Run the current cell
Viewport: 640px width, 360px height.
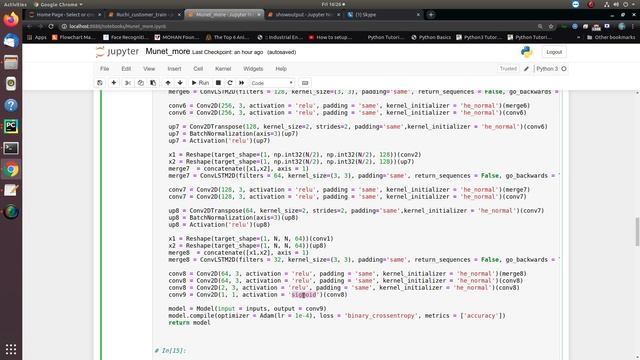click(x=200, y=83)
